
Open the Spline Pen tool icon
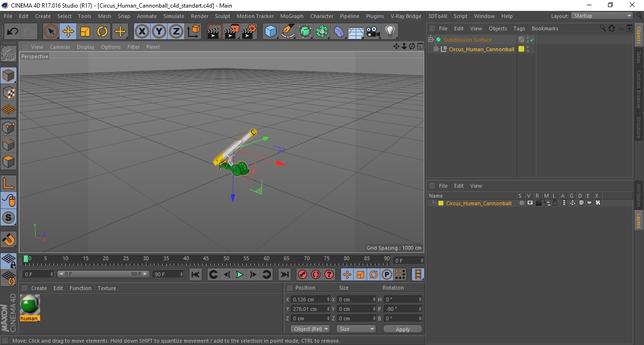[288, 32]
